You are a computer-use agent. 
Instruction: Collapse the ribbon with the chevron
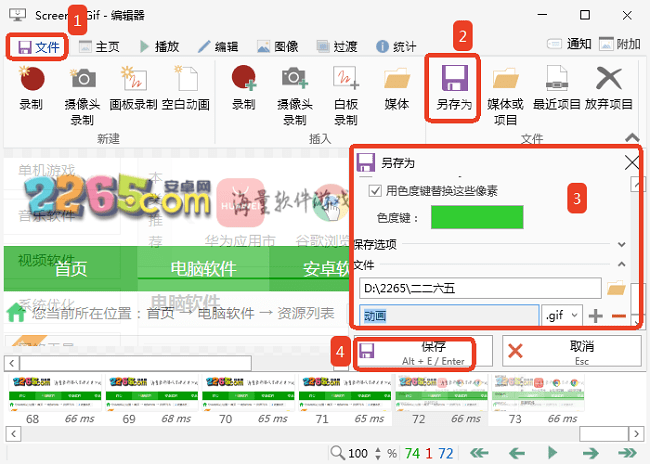click(x=632, y=137)
